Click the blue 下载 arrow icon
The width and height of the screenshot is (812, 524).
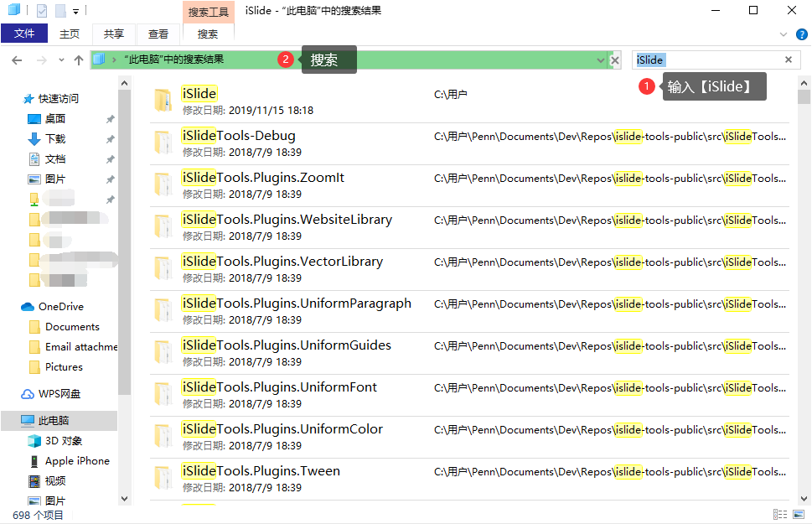34,139
